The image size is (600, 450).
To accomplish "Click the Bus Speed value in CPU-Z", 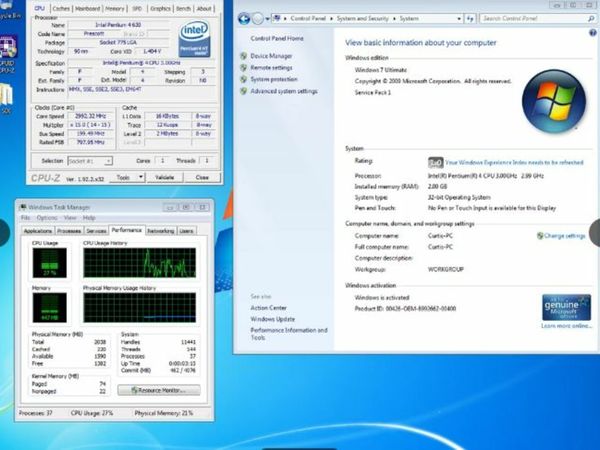I will click(x=91, y=134).
